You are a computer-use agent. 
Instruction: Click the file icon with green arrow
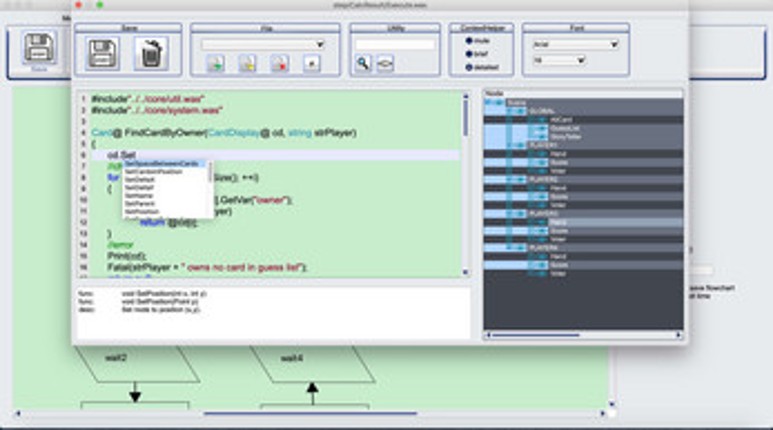click(215, 64)
